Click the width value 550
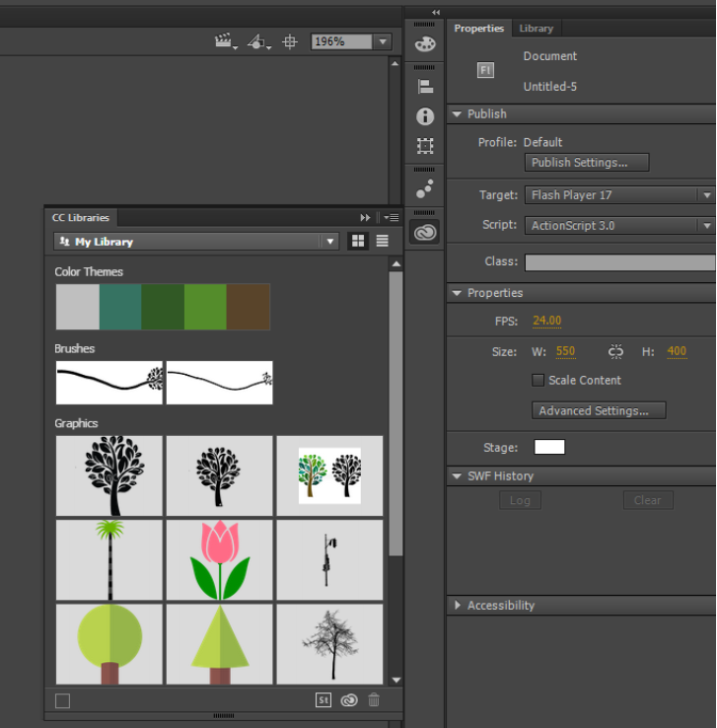Viewport: 717px width, 728px height. (566, 351)
